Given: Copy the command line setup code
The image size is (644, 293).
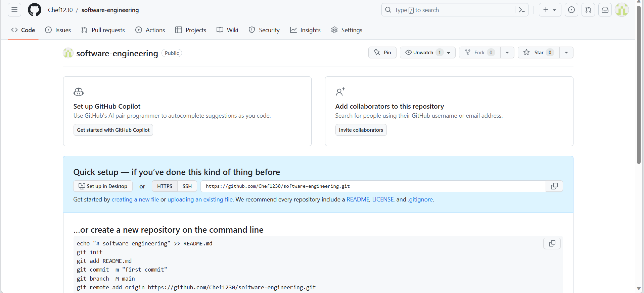Looking at the screenshot, I should coord(552,243).
